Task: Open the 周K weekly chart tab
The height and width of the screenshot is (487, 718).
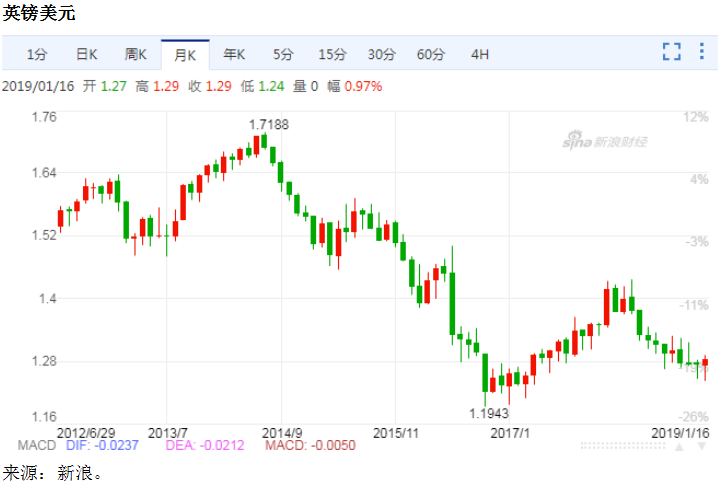Action: (x=136, y=54)
